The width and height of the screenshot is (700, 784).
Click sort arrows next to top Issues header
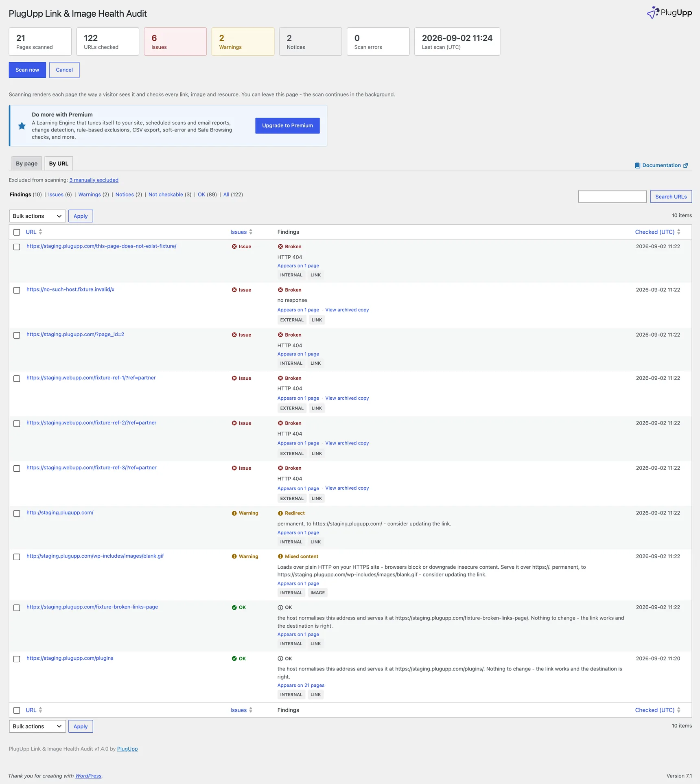point(251,232)
